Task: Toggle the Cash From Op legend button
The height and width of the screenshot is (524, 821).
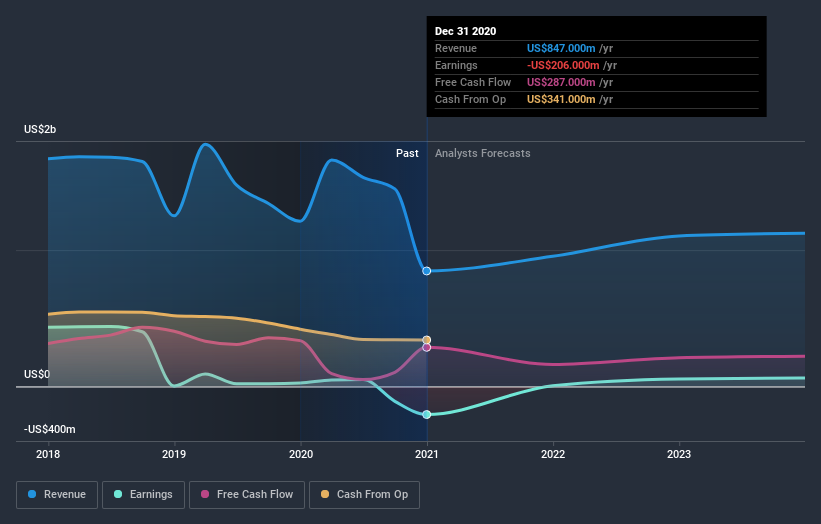Action: point(364,495)
